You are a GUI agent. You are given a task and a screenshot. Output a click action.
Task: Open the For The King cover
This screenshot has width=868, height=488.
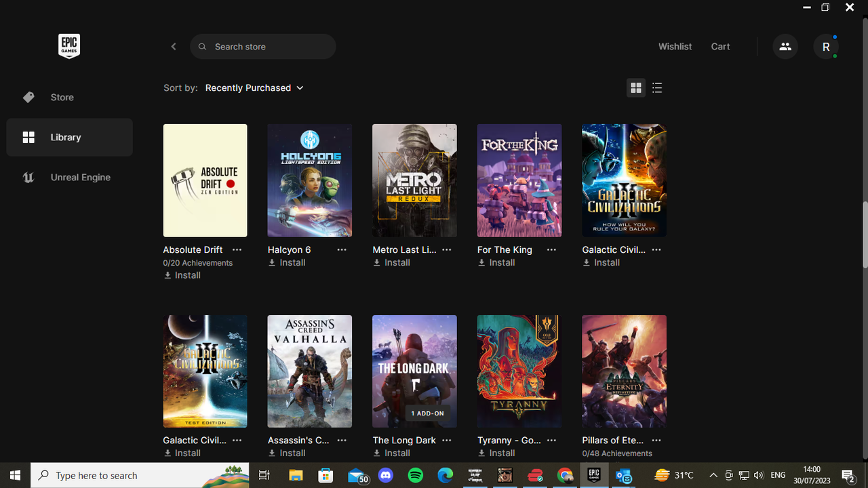tap(519, 180)
